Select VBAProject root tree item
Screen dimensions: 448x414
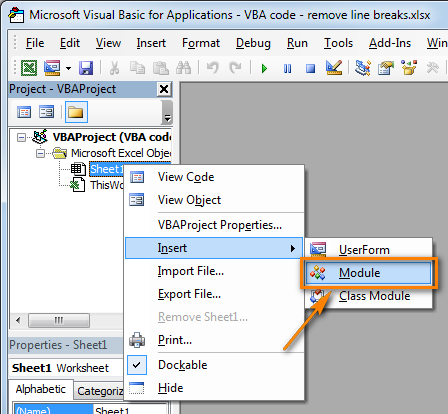click(112, 137)
